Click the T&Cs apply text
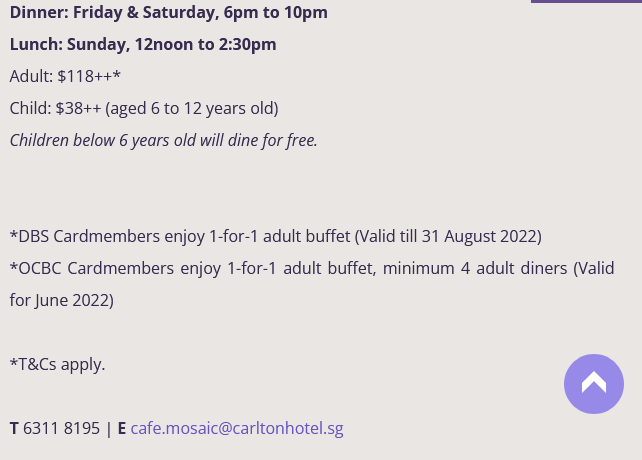642x460 pixels. point(57,364)
